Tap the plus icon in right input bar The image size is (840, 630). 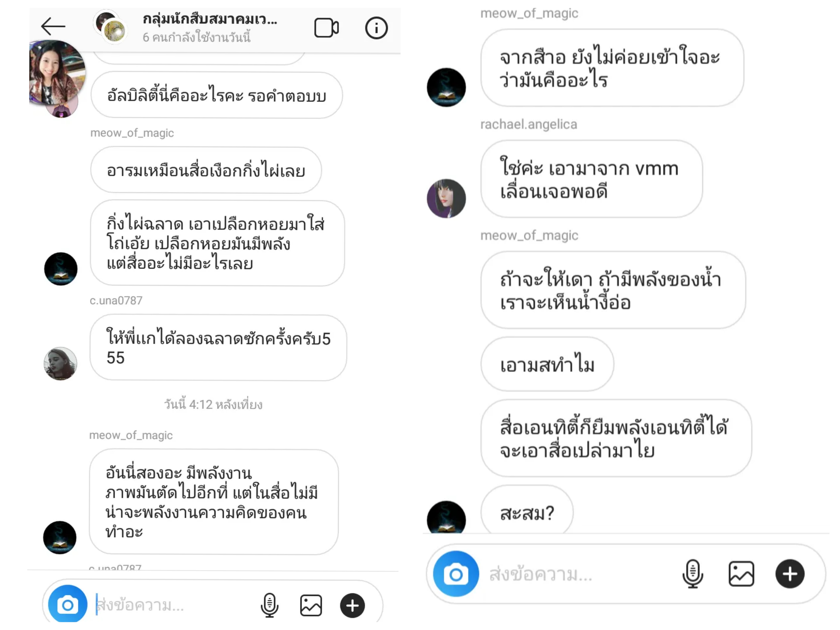point(790,574)
